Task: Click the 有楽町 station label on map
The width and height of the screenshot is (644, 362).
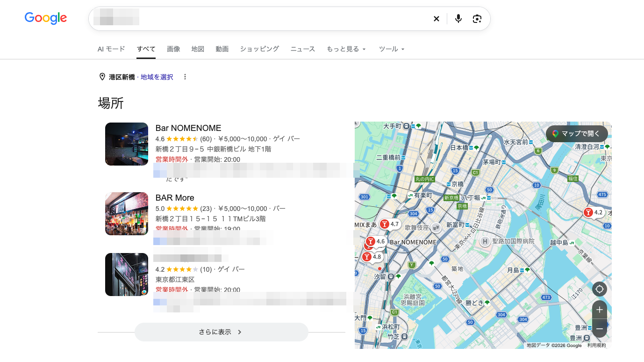Action: [x=423, y=195]
